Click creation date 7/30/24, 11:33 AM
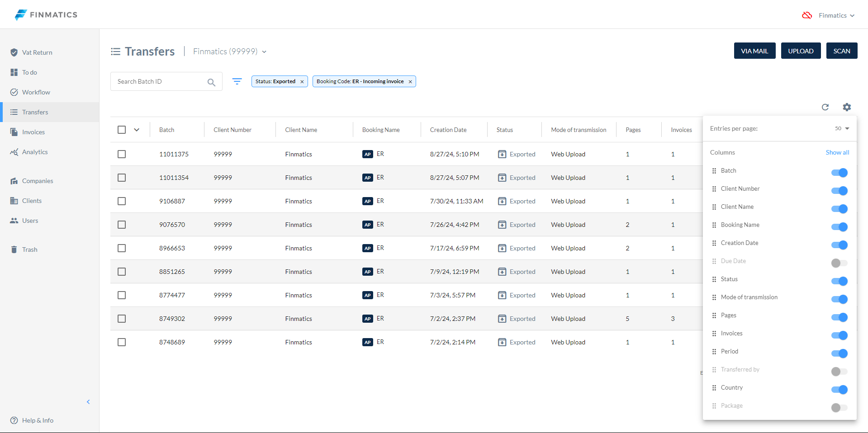Viewport: 868px width, 433px height. coord(456,201)
